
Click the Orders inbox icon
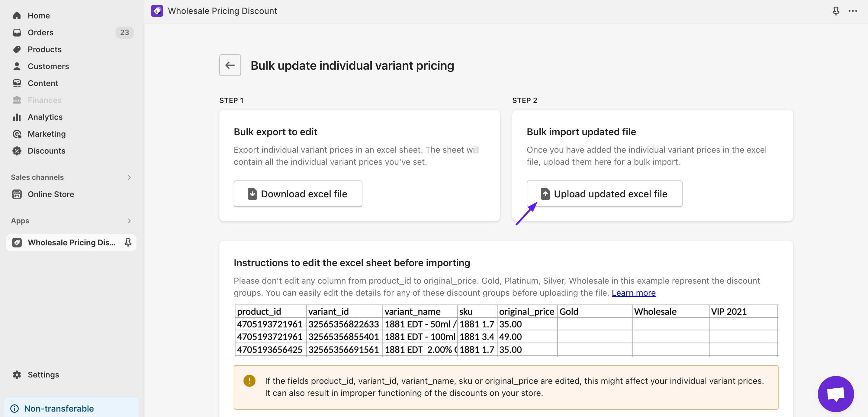pos(17,32)
